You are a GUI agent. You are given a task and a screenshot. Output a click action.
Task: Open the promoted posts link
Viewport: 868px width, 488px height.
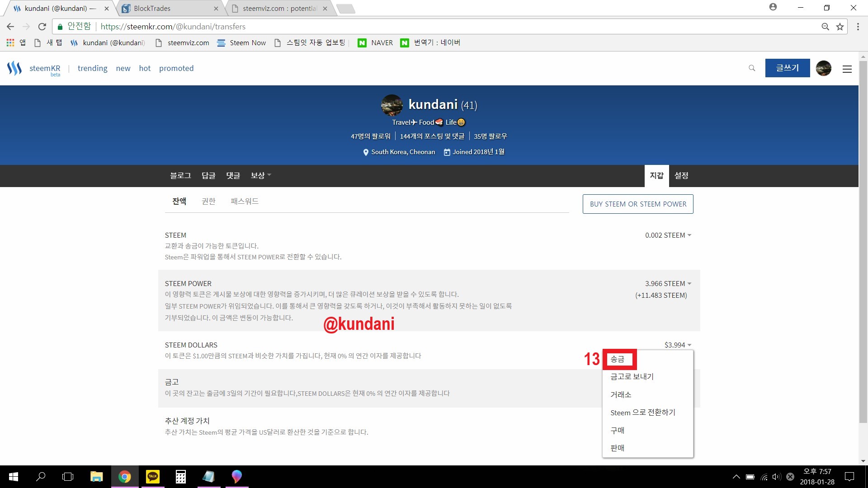176,68
